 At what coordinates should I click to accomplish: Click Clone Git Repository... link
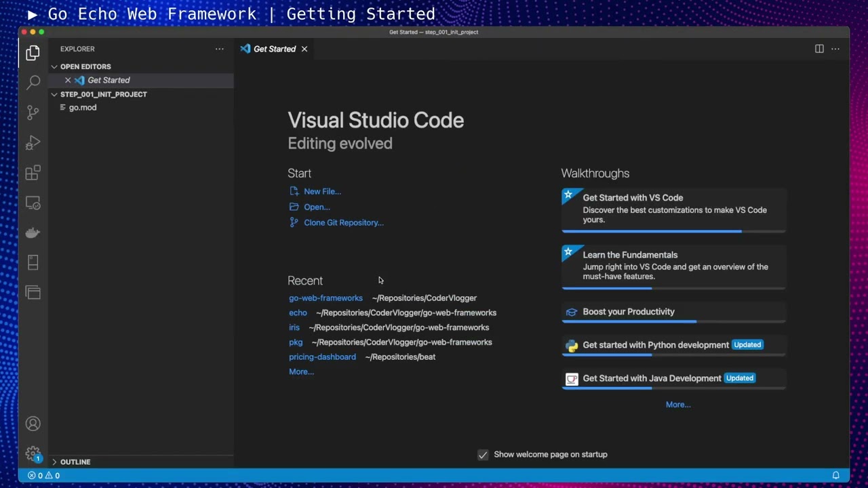click(344, 223)
